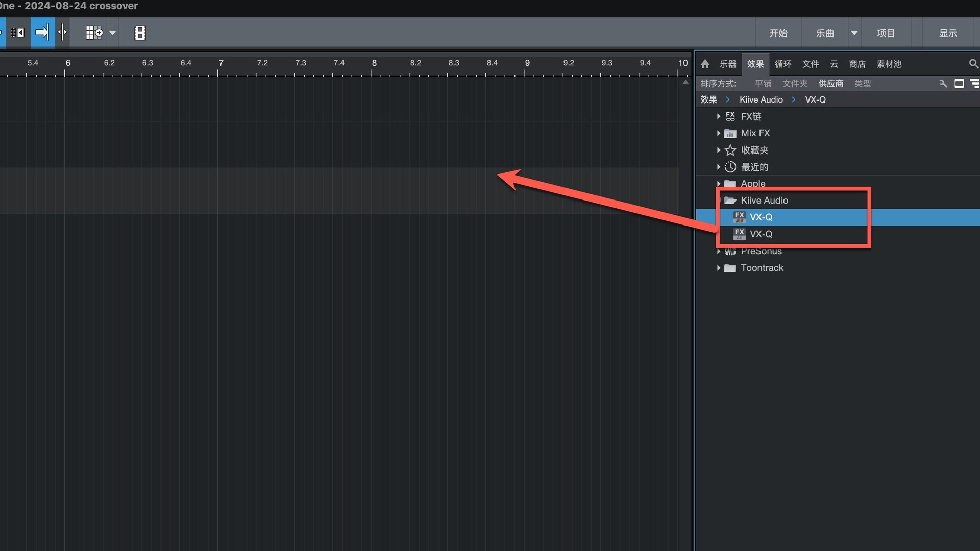Open the 乐曲 dropdown arrow
Viewport: 980px width, 551px height.
tap(854, 33)
